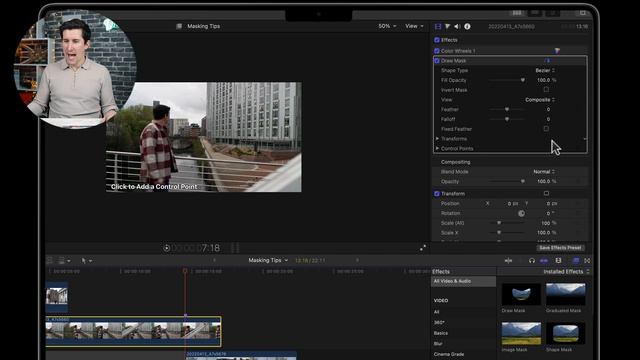Click the Rotation dial control

521,213
